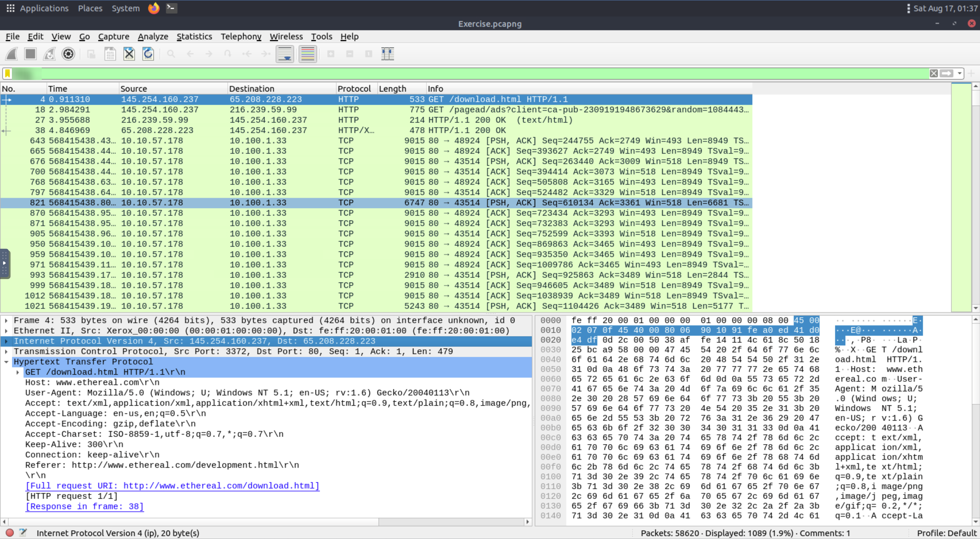Open the Analyze menu
Image resolution: width=980 pixels, height=539 pixels.
pyautogui.click(x=153, y=36)
